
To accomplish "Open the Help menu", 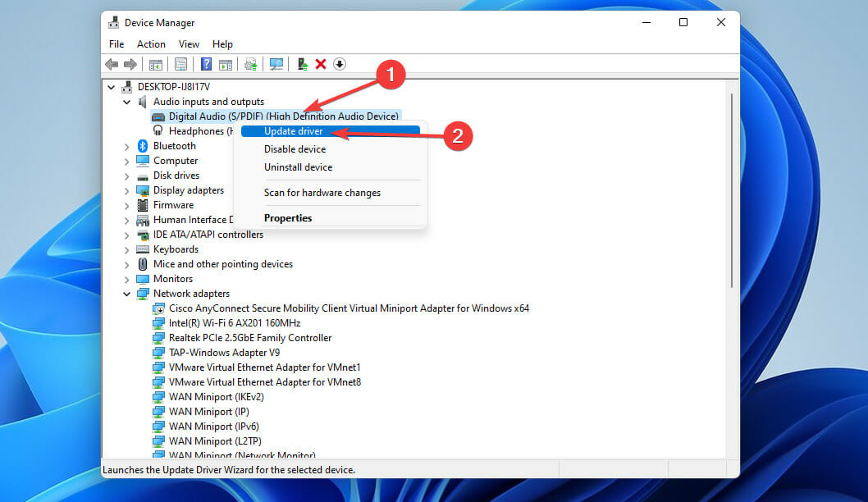I will 222,44.
